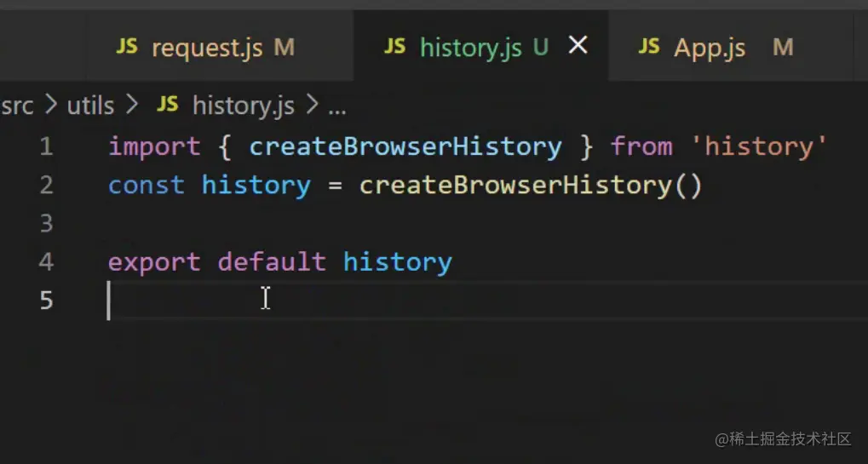Open the App.js tab
This screenshot has height=464, width=868.
730,47
